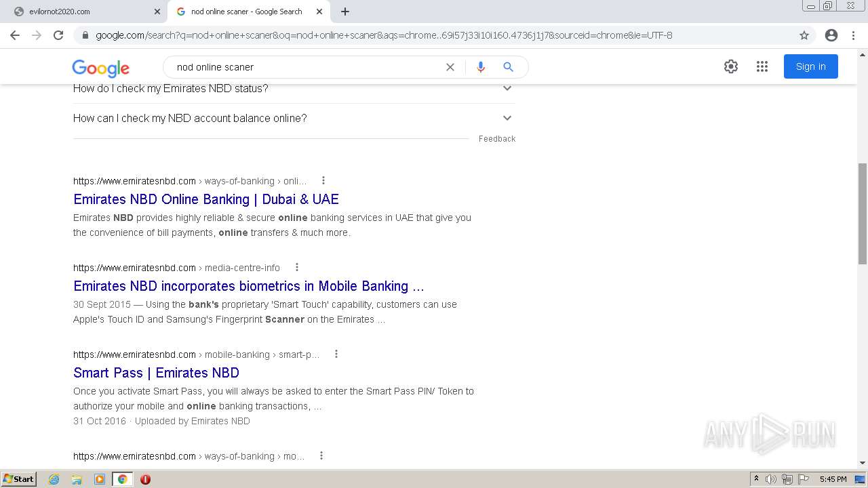Submit search with magnifier icon
The width and height of the screenshot is (868, 488).
click(508, 67)
